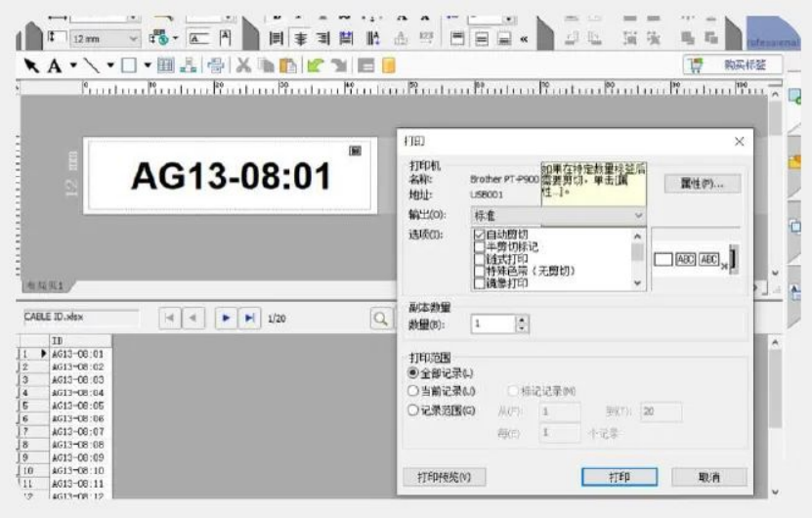The image size is (812, 518).
Task: Enable the 链式打印 checkbox
Action: click(479, 259)
